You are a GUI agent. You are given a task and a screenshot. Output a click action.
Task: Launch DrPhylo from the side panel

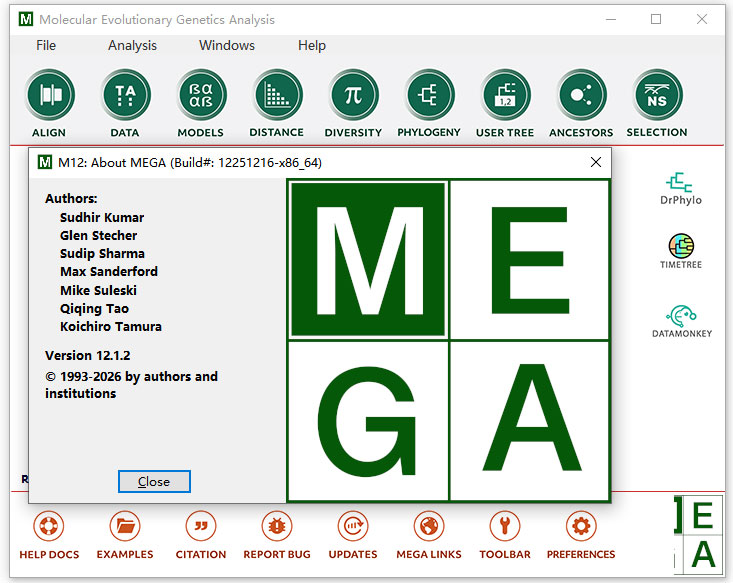pyautogui.click(x=681, y=188)
